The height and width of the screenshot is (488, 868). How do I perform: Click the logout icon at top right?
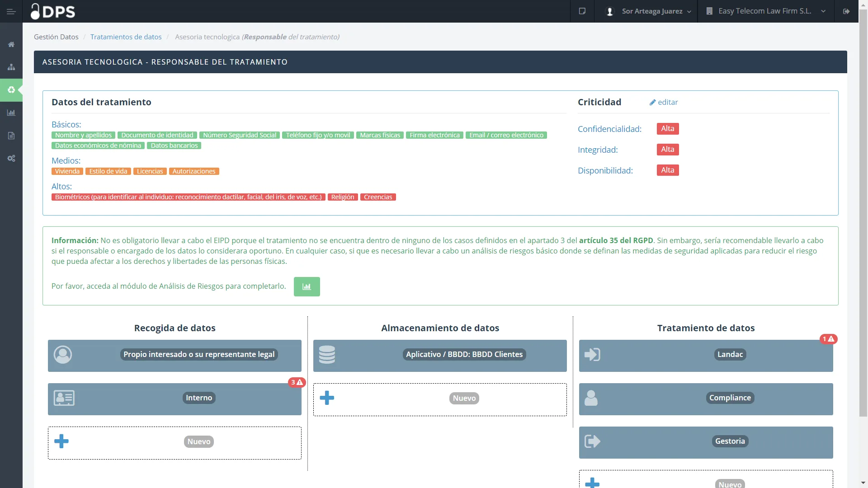coord(846,11)
